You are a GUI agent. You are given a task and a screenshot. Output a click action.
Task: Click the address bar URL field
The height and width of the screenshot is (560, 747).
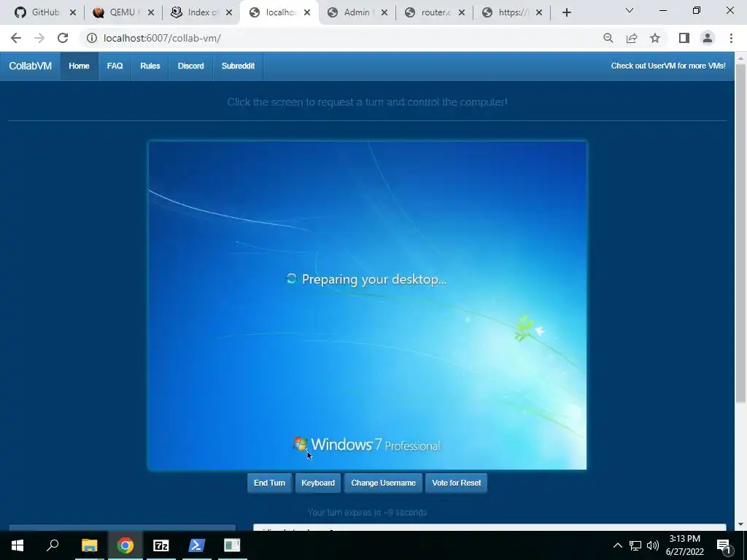[x=343, y=38]
